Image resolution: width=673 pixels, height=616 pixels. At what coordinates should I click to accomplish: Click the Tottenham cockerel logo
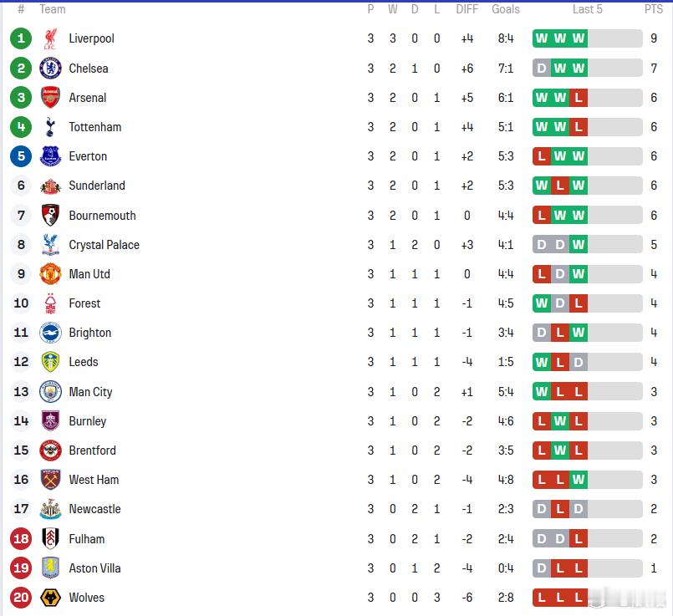[50, 127]
